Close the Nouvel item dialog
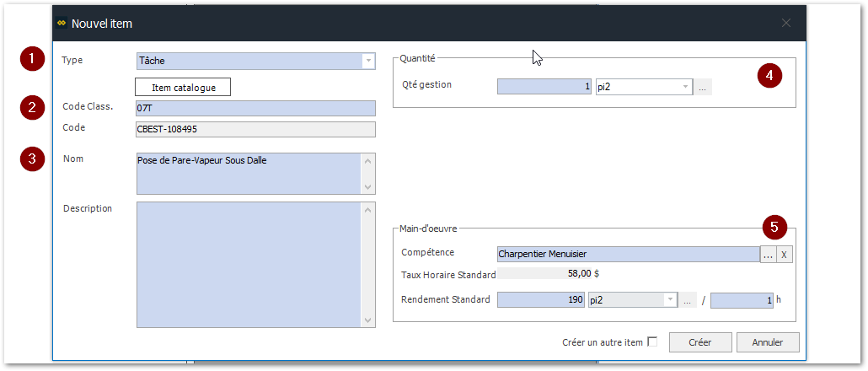The height and width of the screenshot is (371, 868). point(785,24)
